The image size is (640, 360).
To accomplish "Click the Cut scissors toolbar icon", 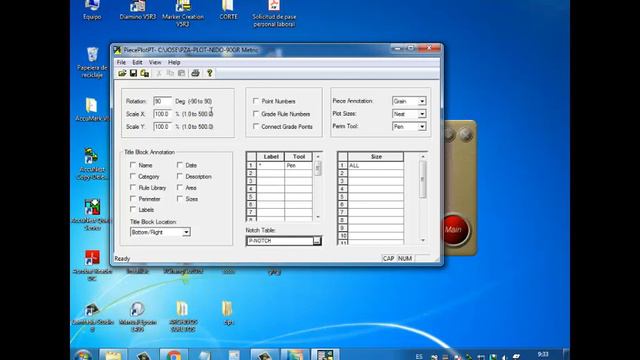I will pyautogui.click(x=159, y=73).
